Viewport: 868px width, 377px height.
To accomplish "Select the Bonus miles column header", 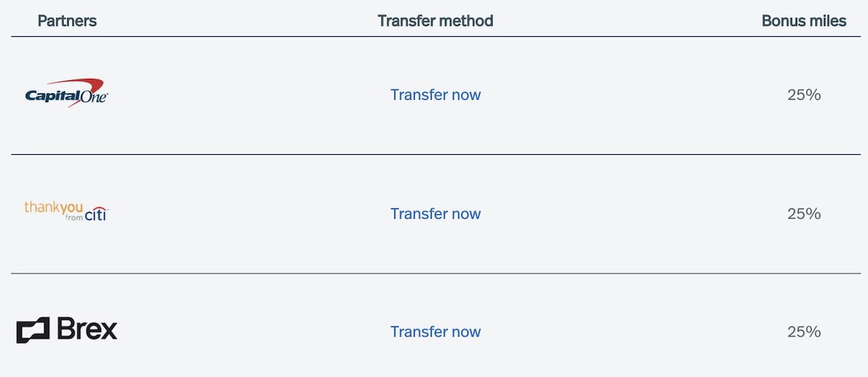I will pyautogui.click(x=804, y=21).
